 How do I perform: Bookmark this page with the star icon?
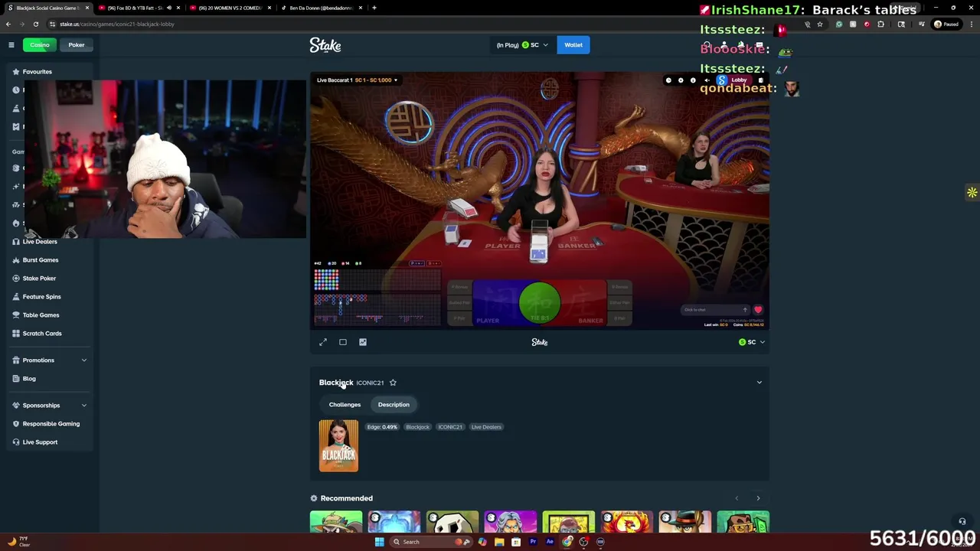[x=820, y=24]
